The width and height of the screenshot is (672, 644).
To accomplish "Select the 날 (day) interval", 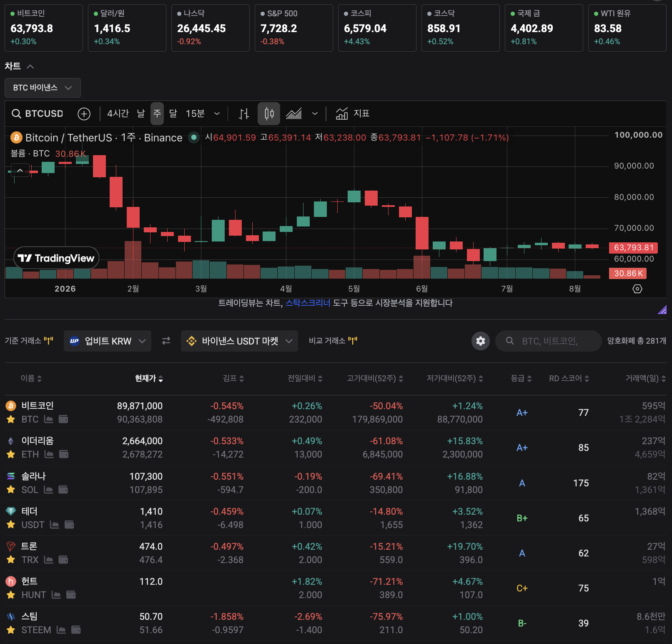I will coord(141,113).
